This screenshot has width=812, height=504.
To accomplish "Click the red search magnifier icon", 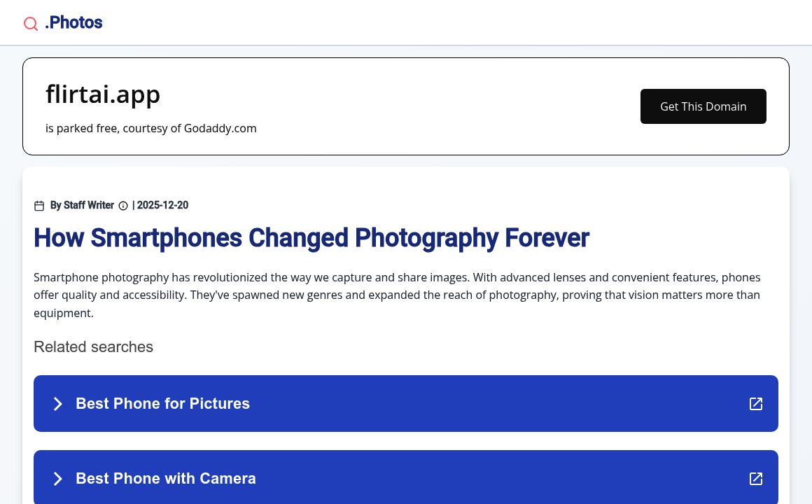I will tap(31, 24).
